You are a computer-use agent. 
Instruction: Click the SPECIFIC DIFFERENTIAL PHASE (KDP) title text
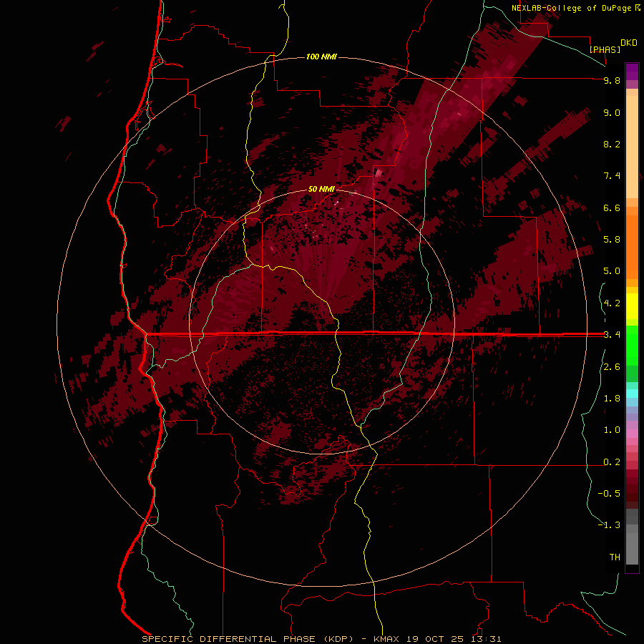248,639
